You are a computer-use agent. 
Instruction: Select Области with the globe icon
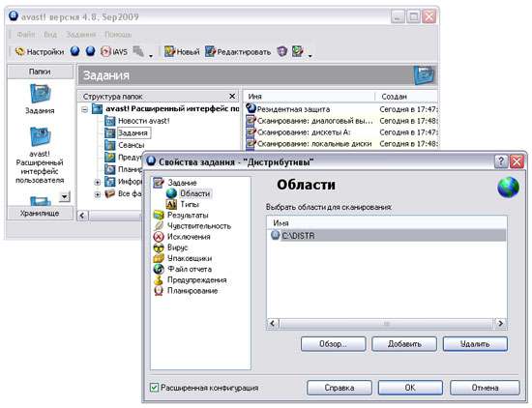pyautogui.click(x=189, y=193)
